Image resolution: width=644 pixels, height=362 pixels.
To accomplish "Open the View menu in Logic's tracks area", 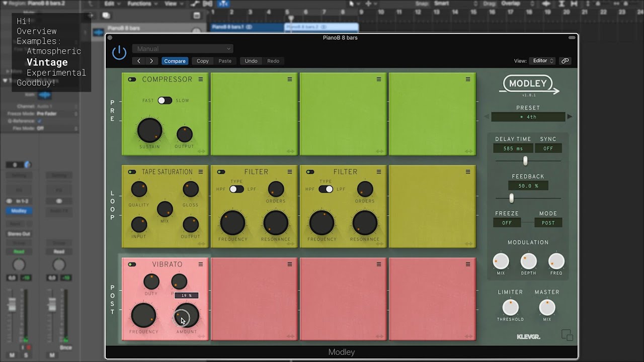I will [x=173, y=4].
